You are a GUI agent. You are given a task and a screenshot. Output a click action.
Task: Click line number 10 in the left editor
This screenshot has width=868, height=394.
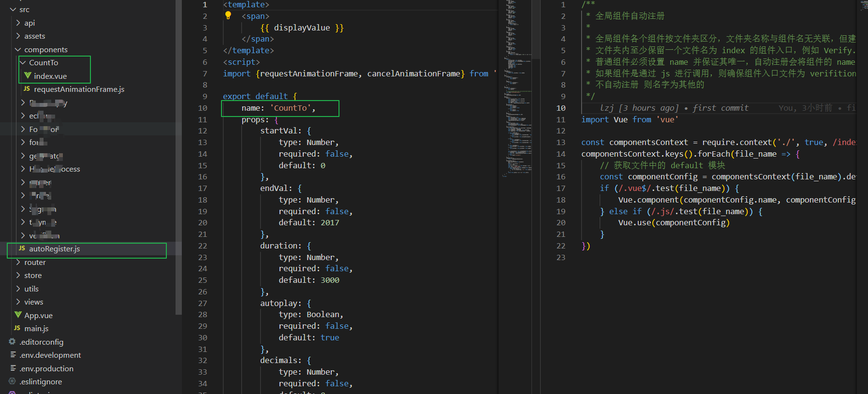(203, 108)
